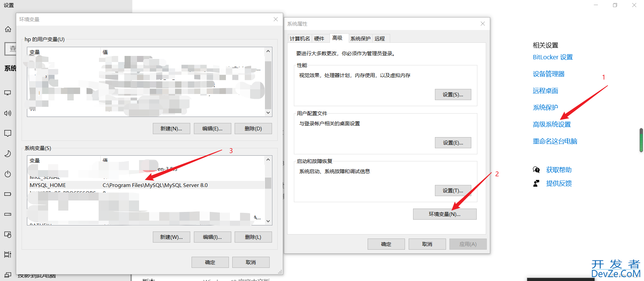The width and height of the screenshot is (644, 281).
Task: Open BitLocker 设置 link
Action: point(552,57)
